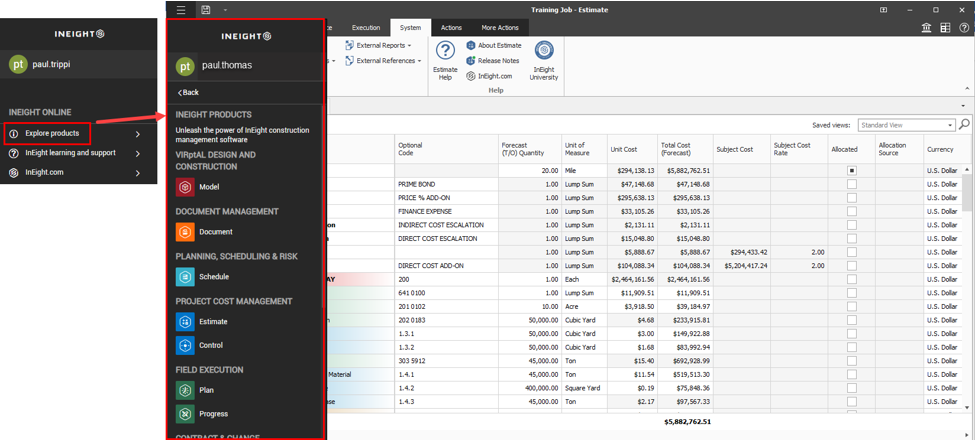This screenshot has height=440, width=975.
Task: Open the Document product icon
Action: [185, 232]
